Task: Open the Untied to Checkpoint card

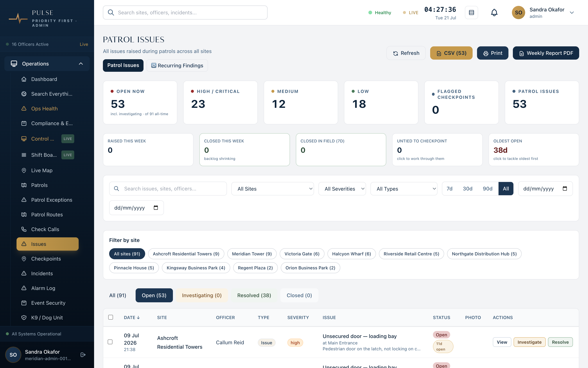Action: click(437, 150)
